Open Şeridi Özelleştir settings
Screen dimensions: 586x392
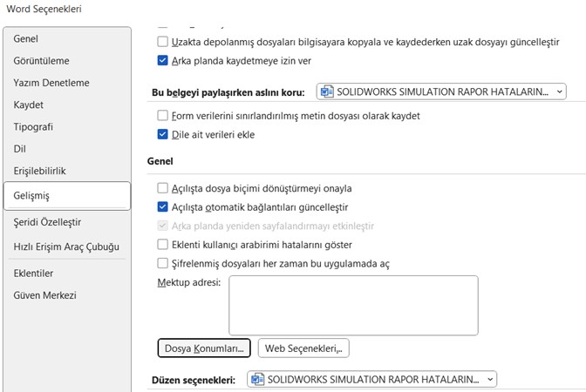47,222
